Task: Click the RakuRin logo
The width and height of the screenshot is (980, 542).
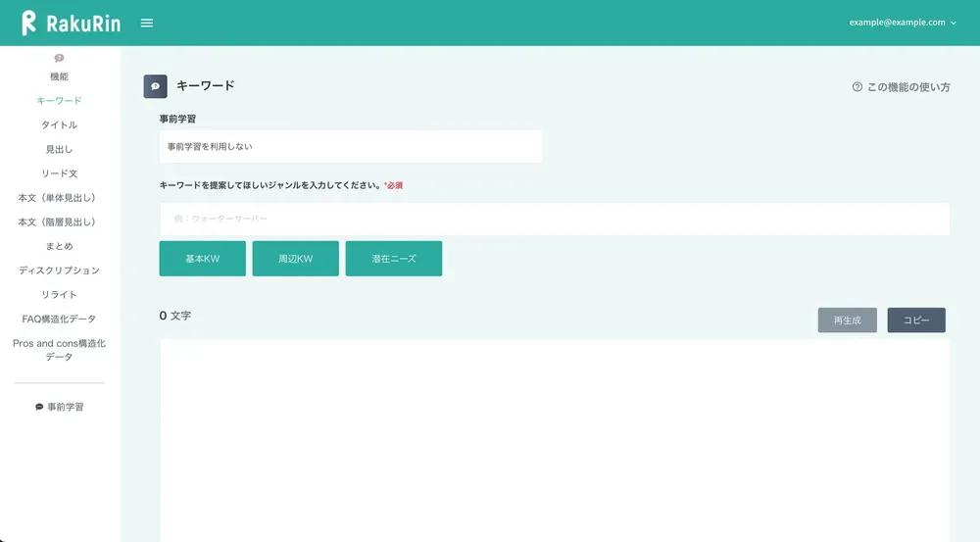Action: pos(71,23)
